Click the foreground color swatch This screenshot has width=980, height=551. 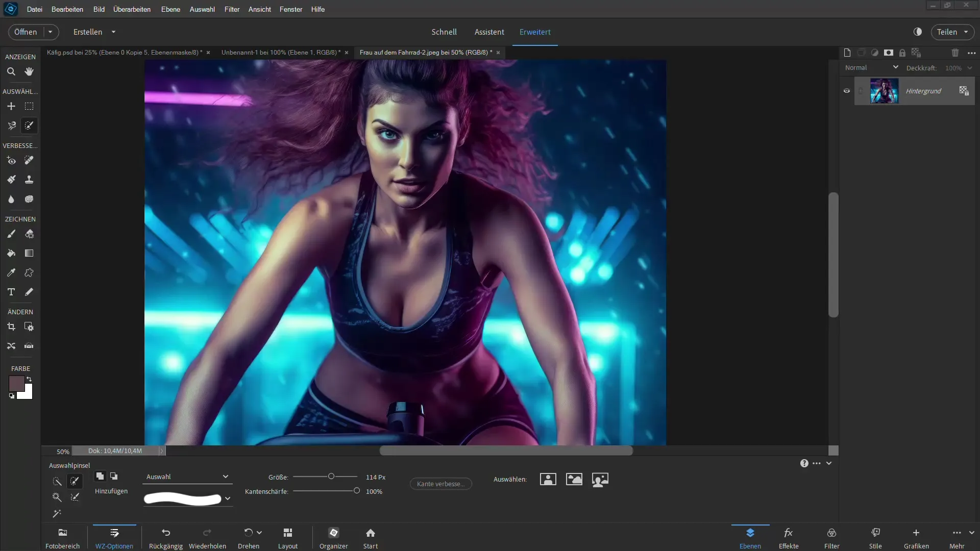pos(16,383)
